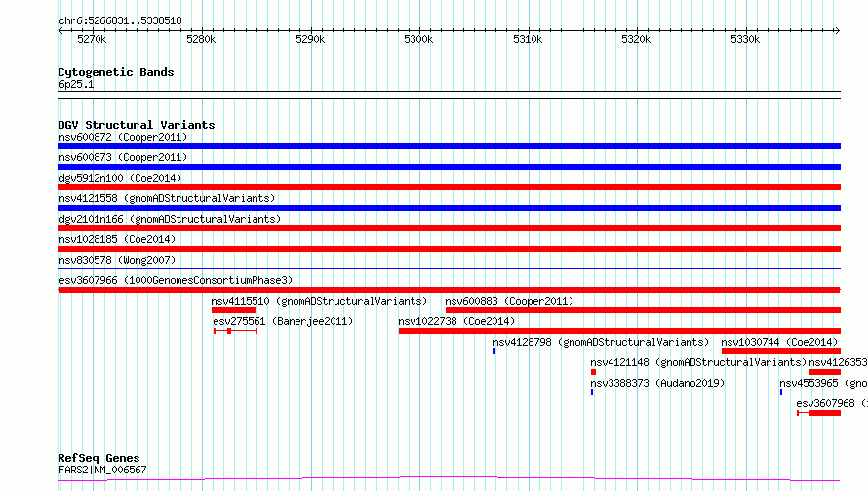Click the RefSeq Genes track title
Screen dimensions: 868x491
coord(99,458)
